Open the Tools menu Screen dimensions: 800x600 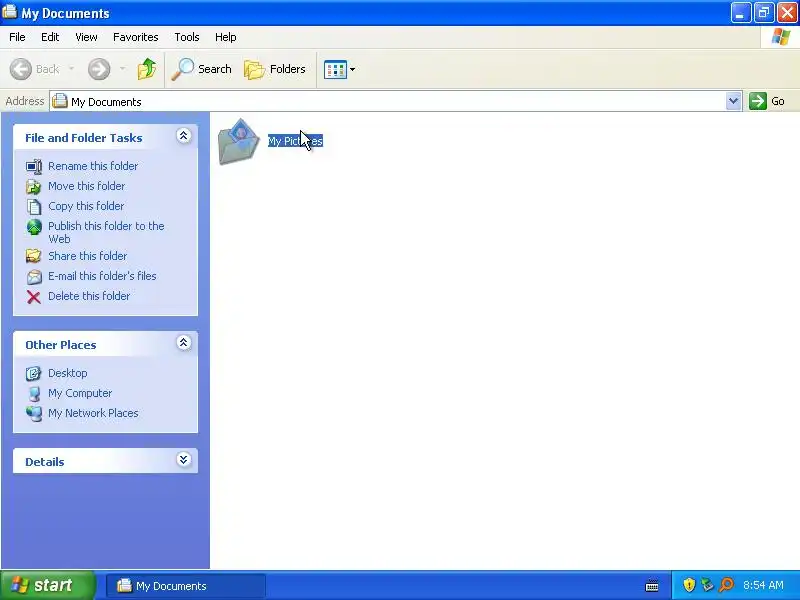coord(187,37)
